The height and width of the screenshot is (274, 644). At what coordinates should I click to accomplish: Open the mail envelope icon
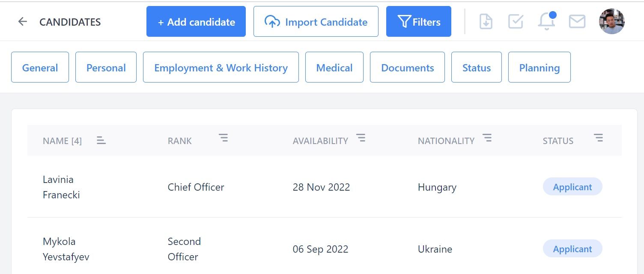coord(577,21)
